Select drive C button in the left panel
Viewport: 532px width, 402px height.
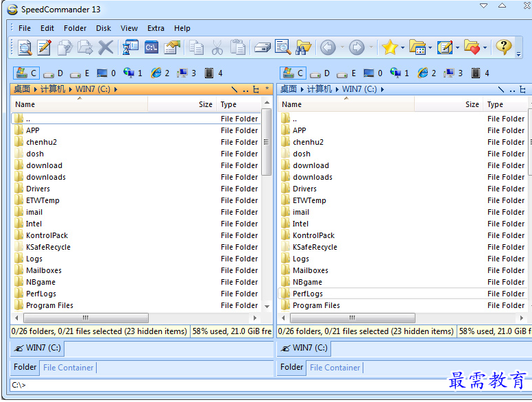pyautogui.click(x=27, y=73)
